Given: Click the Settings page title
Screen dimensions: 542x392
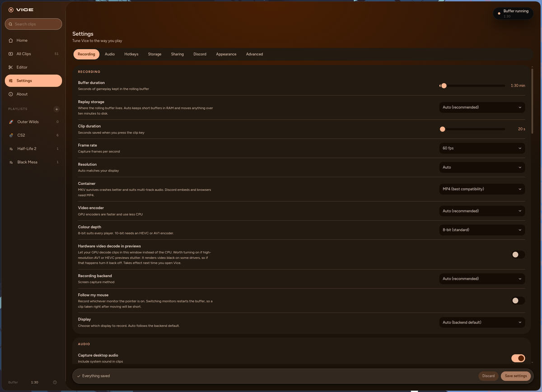Looking at the screenshot, I should (83, 34).
